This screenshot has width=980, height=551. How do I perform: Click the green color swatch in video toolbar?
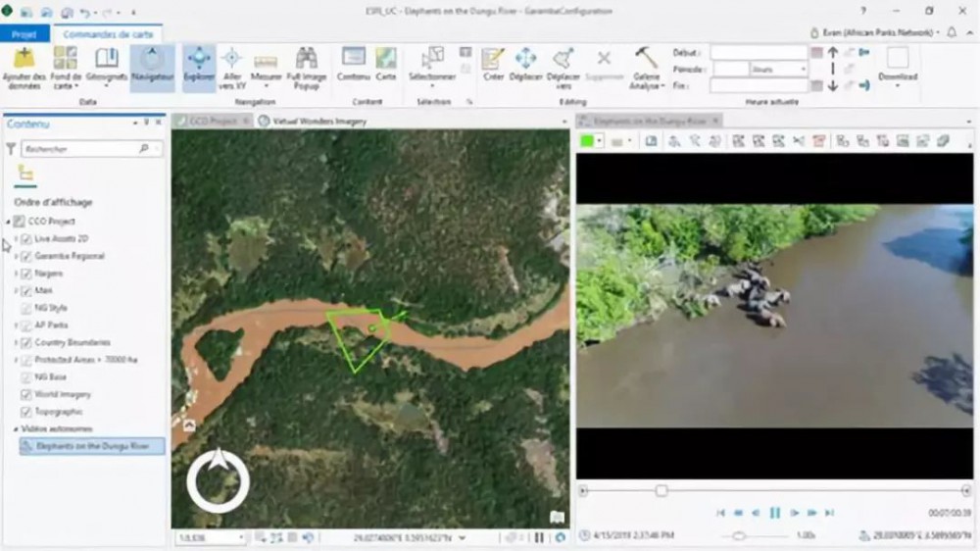coord(587,141)
